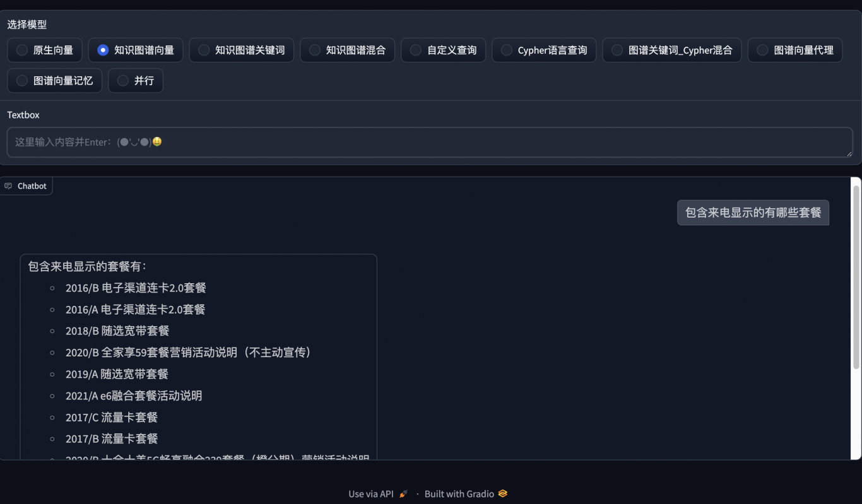Select the 图谱向量代理 model
The height and width of the screenshot is (504, 862).
tap(795, 50)
